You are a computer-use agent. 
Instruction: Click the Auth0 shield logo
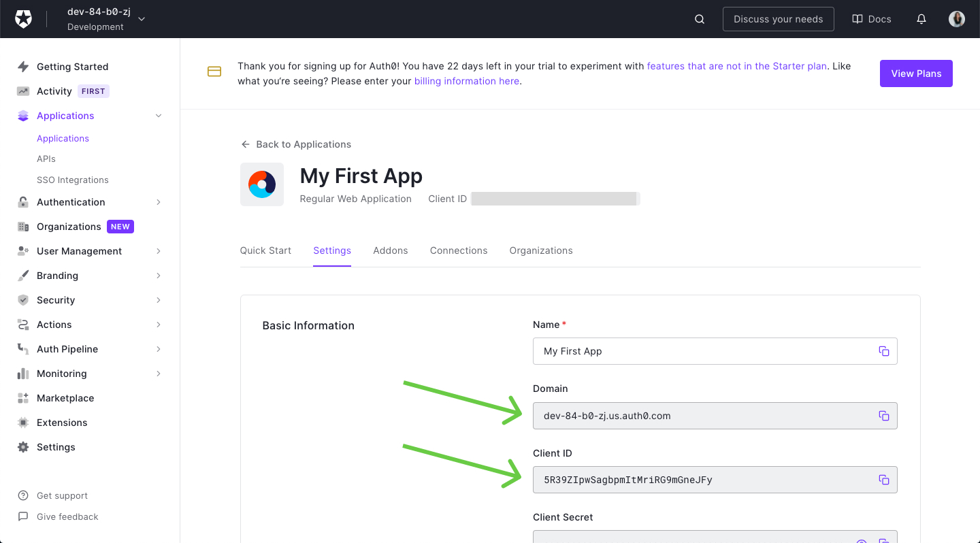23,18
